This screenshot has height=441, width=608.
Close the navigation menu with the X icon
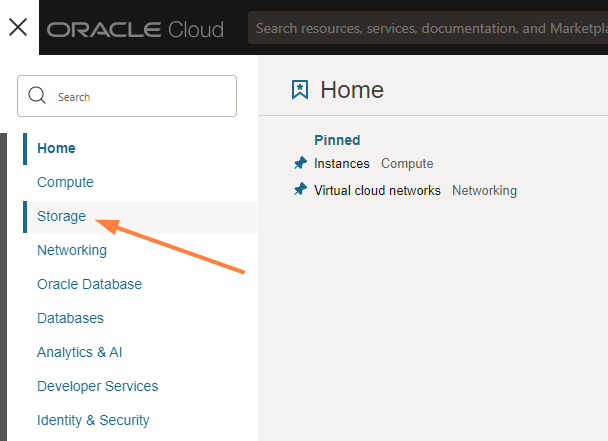18,27
